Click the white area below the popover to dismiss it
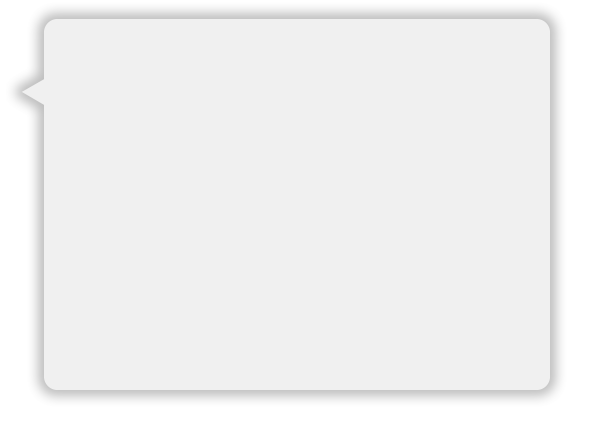Image resolution: width=602 pixels, height=431 pixels. [297, 416]
